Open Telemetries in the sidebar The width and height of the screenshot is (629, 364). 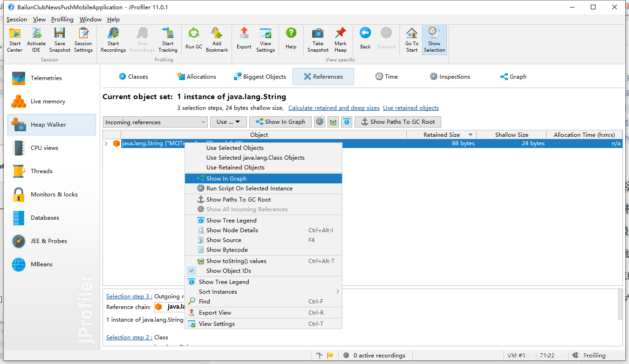(52, 78)
